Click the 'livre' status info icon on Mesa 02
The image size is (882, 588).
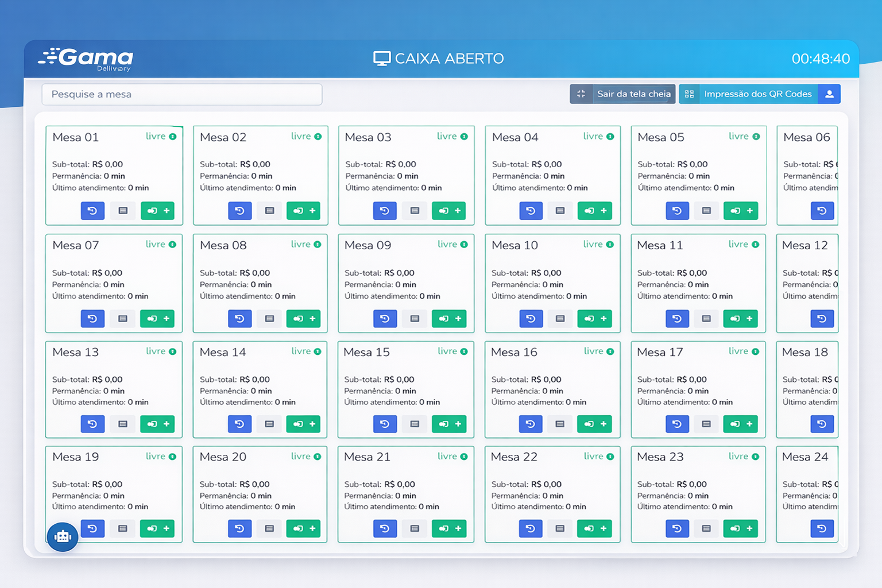[x=318, y=137]
